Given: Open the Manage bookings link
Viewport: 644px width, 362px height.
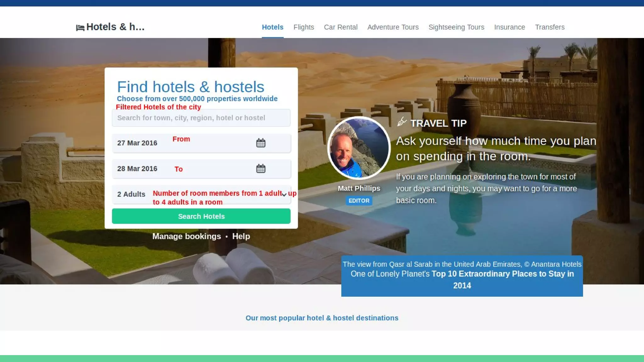Looking at the screenshot, I should [x=186, y=236].
